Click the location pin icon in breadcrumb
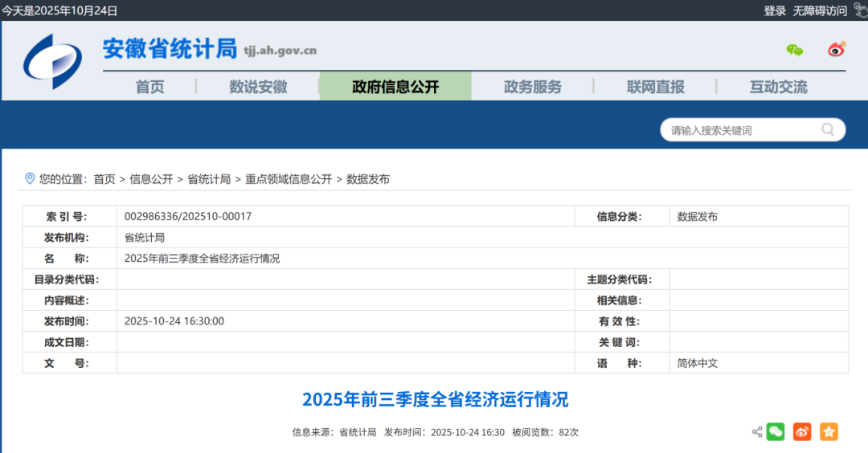868x453 pixels. coord(30,178)
